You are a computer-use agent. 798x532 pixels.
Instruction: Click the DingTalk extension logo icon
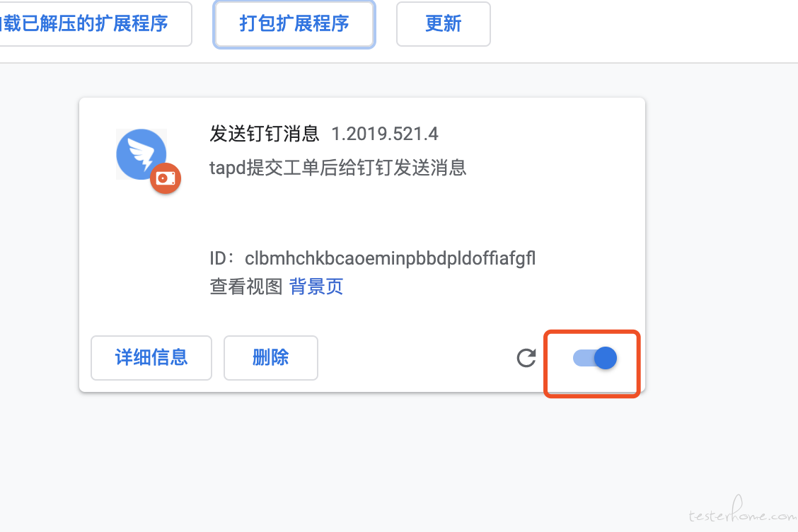click(141, 154)
